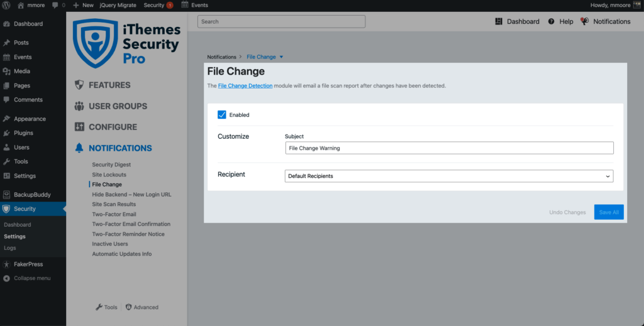Select File Change in notifications list
644x326 pixels.
tap(107, 185)
